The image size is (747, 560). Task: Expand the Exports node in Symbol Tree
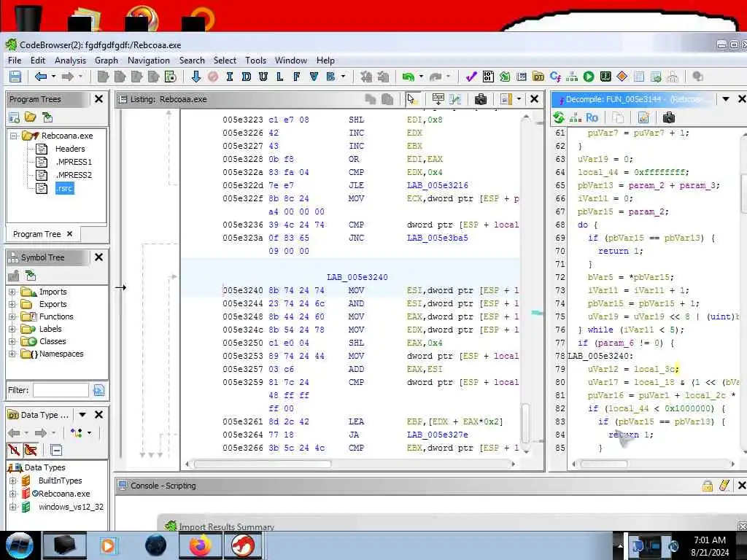click(x=12, y=304)
